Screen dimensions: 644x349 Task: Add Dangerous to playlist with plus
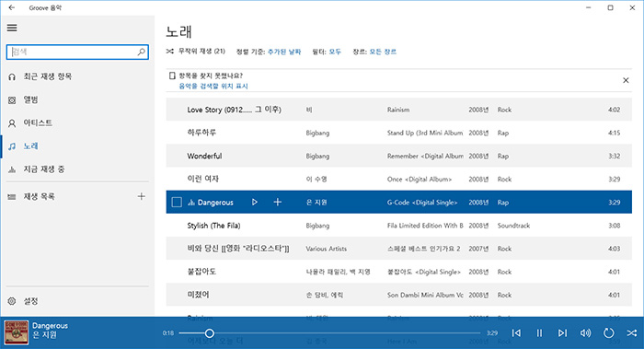point(278,202)
